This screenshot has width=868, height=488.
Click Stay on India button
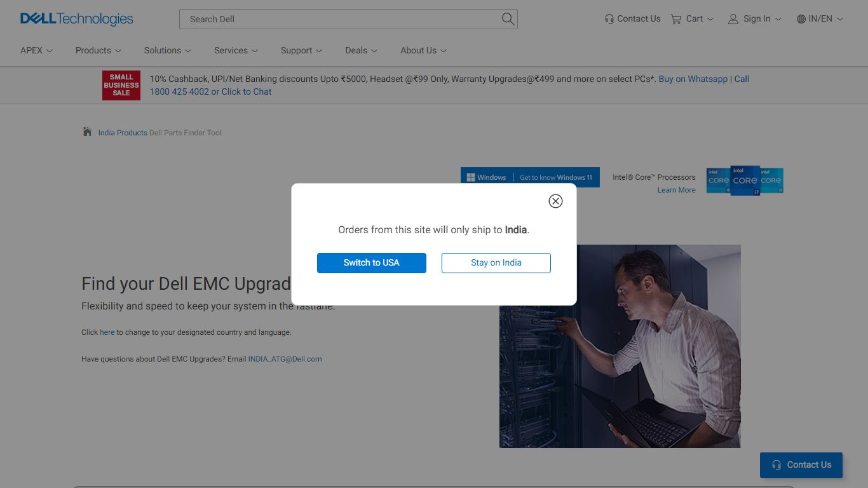(x=496, y=263)
